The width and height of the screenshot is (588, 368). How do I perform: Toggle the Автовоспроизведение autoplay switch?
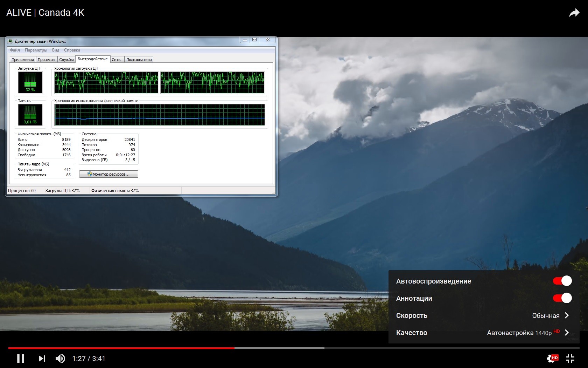[x=562, y=281]
